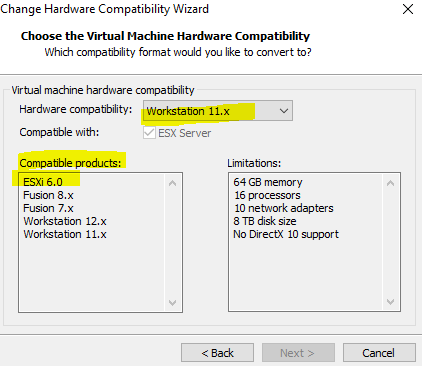Click limitations list scroll up arrow
This screenshot has height=366, width=422.
(x=390, y=183)
